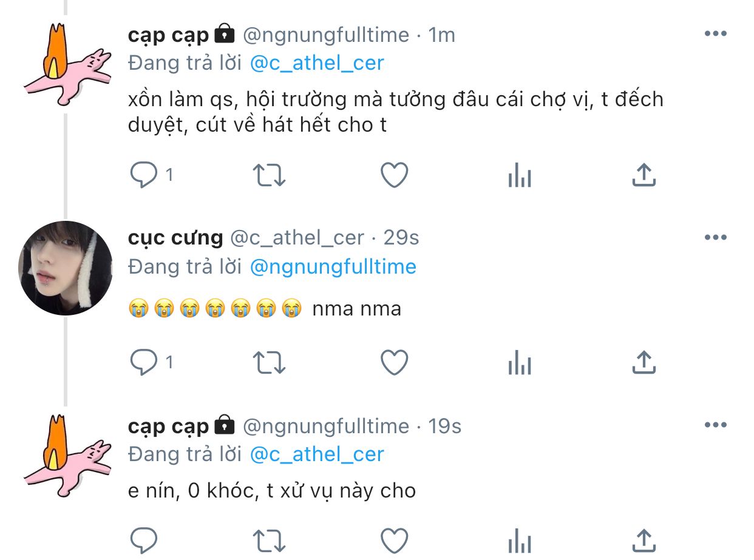The height and width of the screenshot is (560, 754).
Task: Open more options on cục cưng's tweet
Action: pyautogui.click(x=715, y=237)
